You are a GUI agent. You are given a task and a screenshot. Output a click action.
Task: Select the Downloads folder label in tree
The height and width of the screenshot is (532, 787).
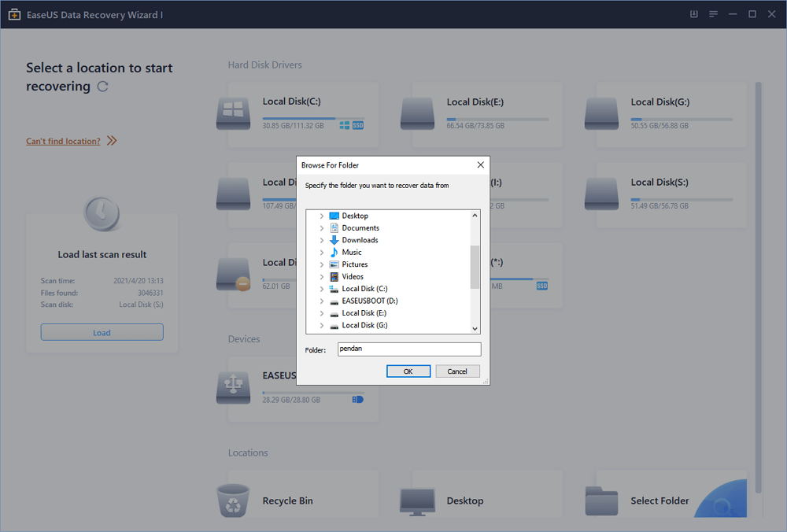point(360,240)
